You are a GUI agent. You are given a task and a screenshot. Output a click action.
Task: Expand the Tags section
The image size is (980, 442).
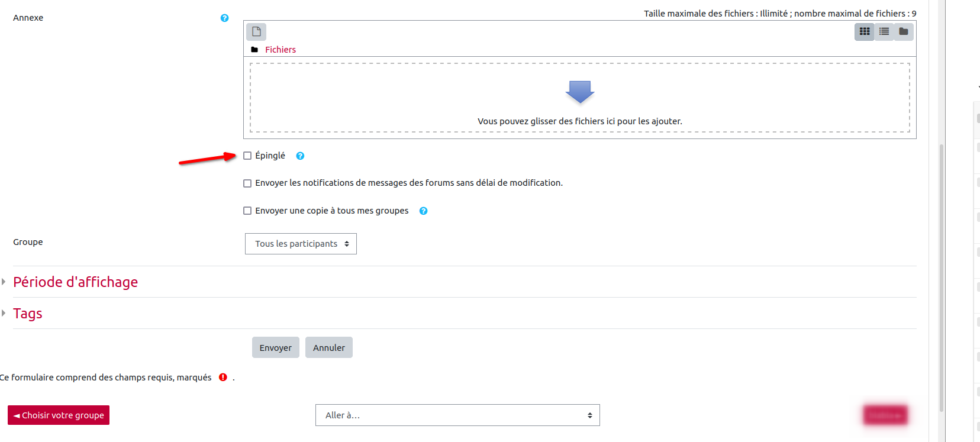[27, 314]
